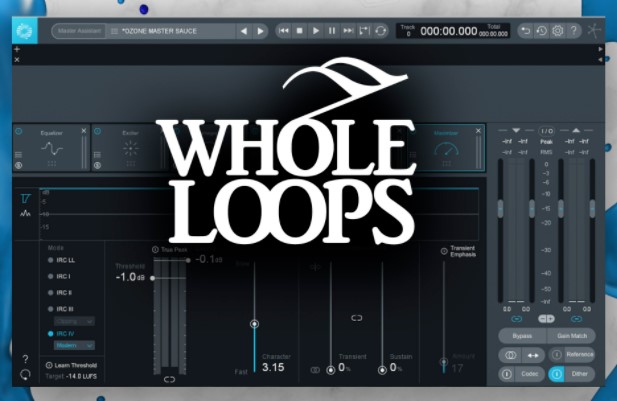Select the Equalizer module
617x401 pixels.
[52, 149]
